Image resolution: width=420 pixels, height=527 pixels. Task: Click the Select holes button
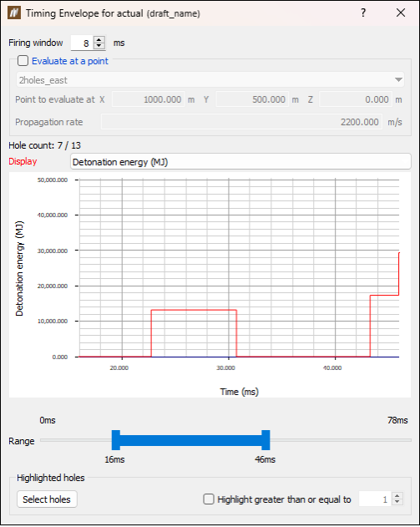click(47, 499)
